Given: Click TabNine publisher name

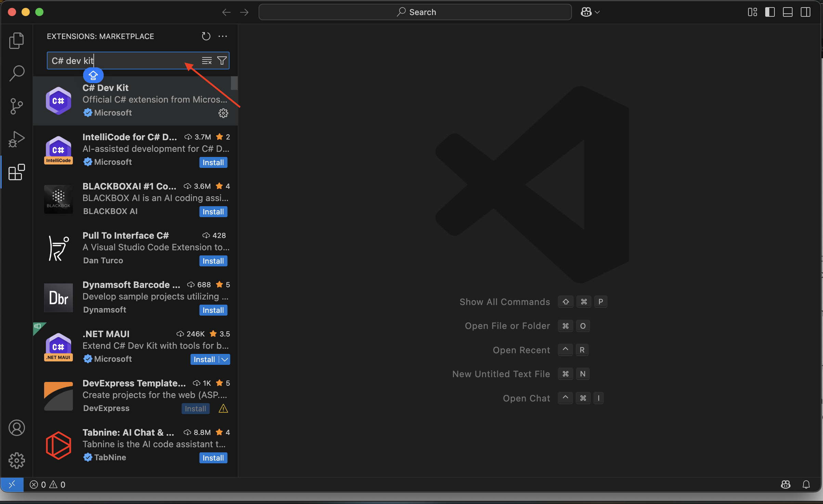Looking at the screenshot, I should pyautogui.click(x=110, y=457).
